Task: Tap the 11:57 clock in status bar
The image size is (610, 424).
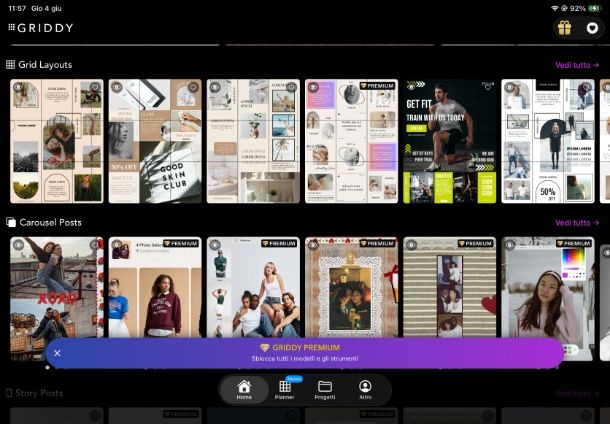Action: (18, 8)
